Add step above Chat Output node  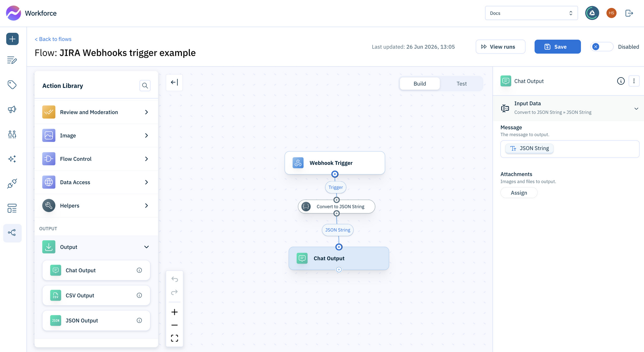(x=339, y=247)
